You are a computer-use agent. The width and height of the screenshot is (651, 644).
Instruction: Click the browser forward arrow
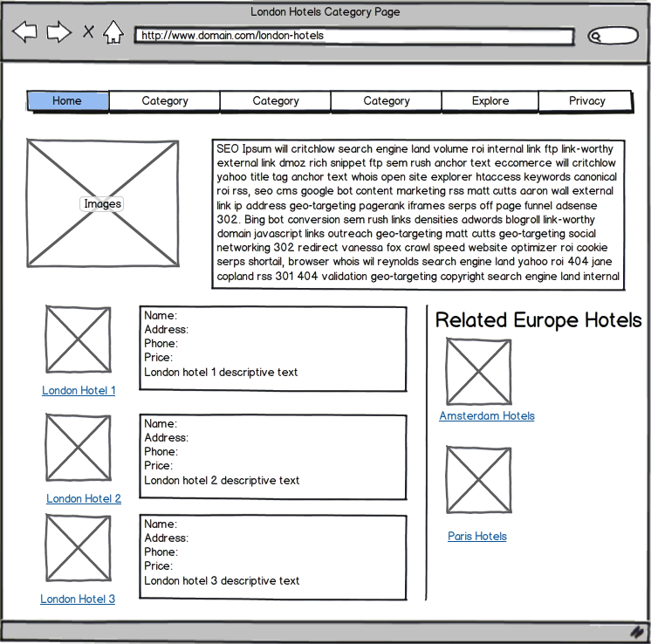[x=58, y=33]
